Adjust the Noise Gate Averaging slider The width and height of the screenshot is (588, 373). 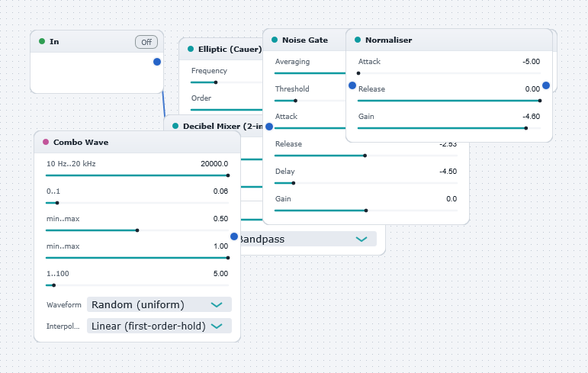pos(310,73)
